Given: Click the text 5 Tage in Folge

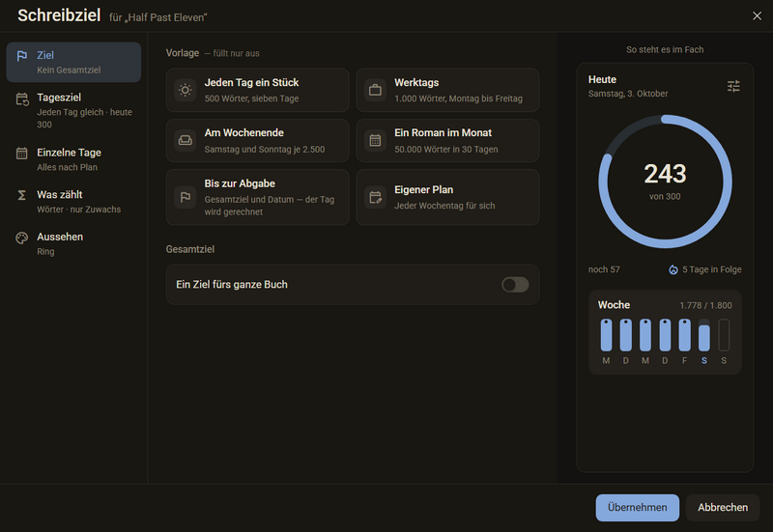Looking at the screenshot, I should [x=712, y=269].
